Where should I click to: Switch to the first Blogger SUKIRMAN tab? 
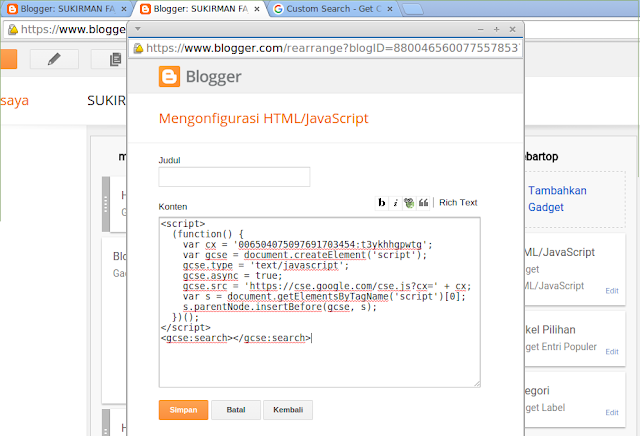click(x=67, y=9)
